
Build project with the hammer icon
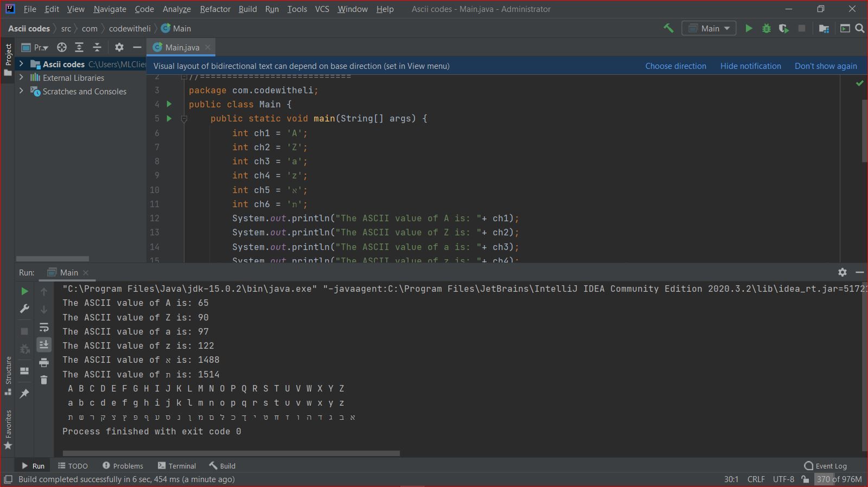pyautogui.click(x=668, y=28)
